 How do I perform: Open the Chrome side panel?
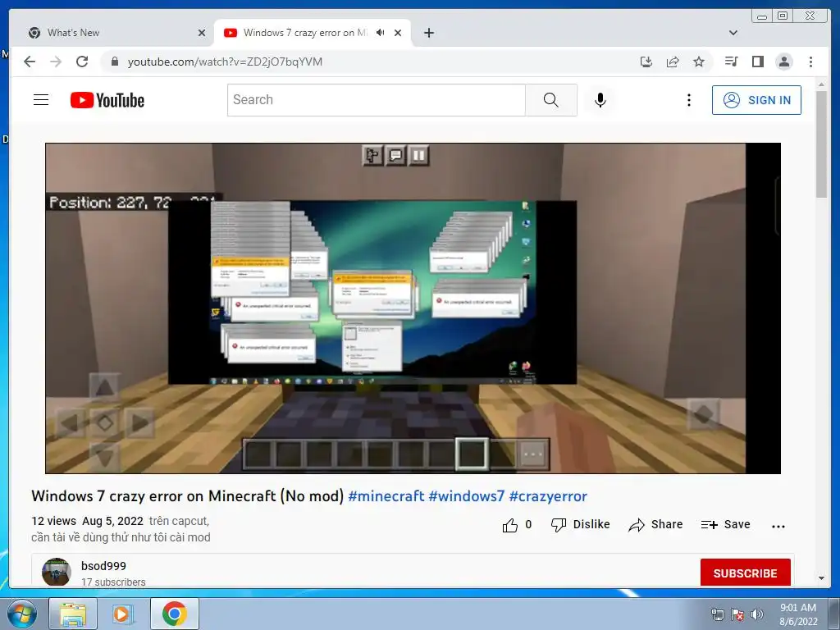[x=757, y=62]
